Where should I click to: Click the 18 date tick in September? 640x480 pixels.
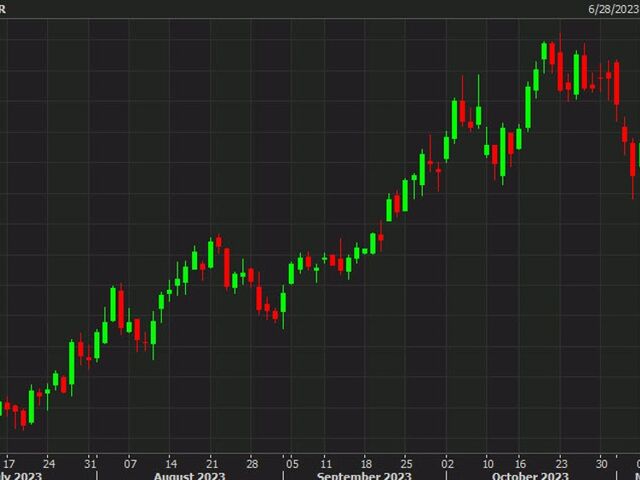tap(366, 463)
